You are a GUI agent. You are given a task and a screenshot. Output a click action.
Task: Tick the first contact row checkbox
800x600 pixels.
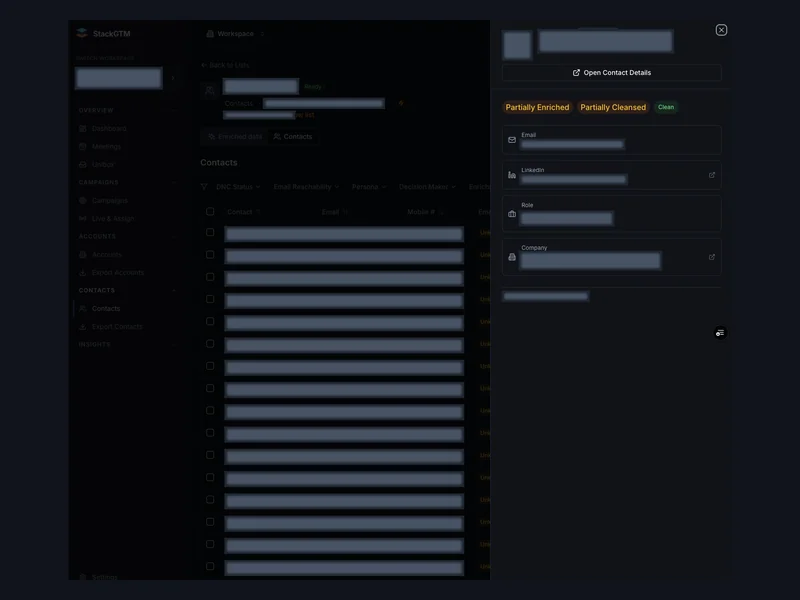point(210,232)
